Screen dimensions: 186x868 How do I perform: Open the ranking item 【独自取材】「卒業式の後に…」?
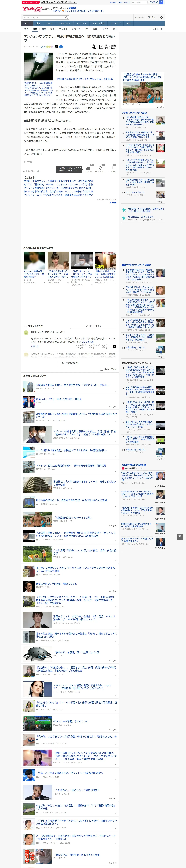[x=140, y=121]
